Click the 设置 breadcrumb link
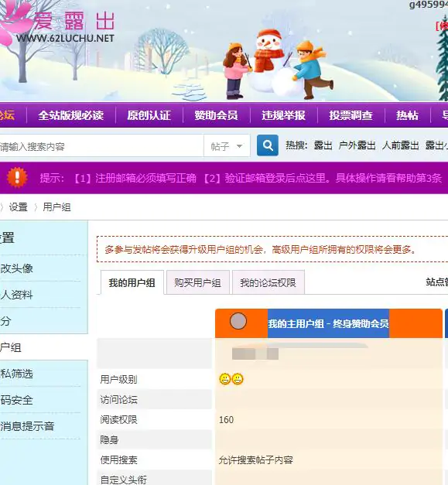Screen dimensions: 448x485 tap(19, 207)
